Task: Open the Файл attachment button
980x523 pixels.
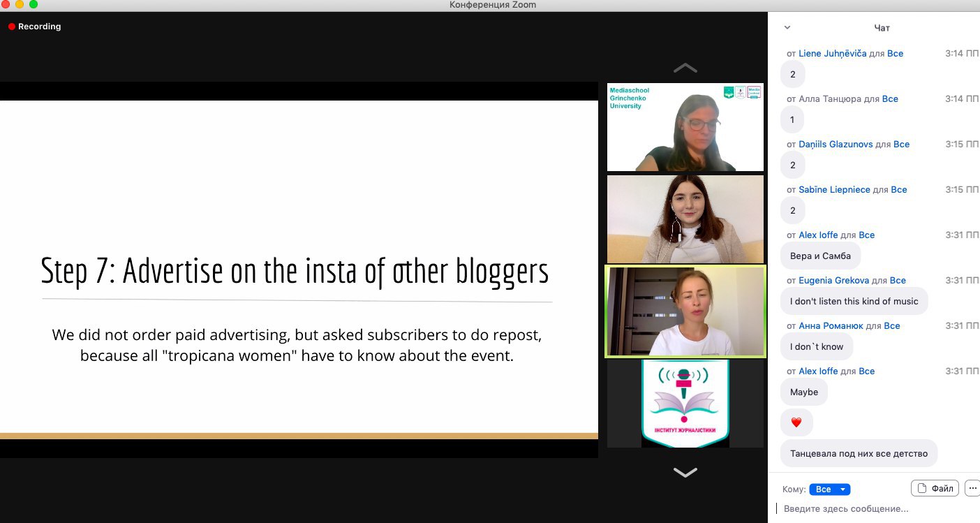Action: pos(935,489)
